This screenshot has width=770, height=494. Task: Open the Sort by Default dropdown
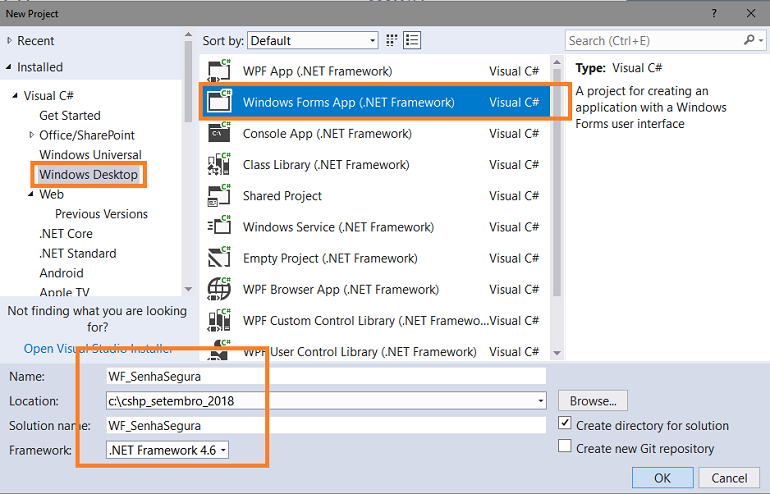point(313,40)
